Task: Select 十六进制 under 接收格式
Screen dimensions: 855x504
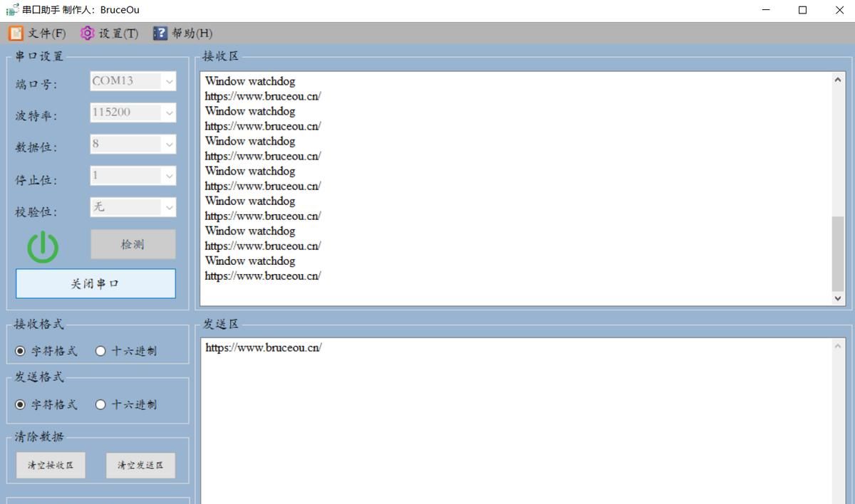Action: tap(100, 351)
